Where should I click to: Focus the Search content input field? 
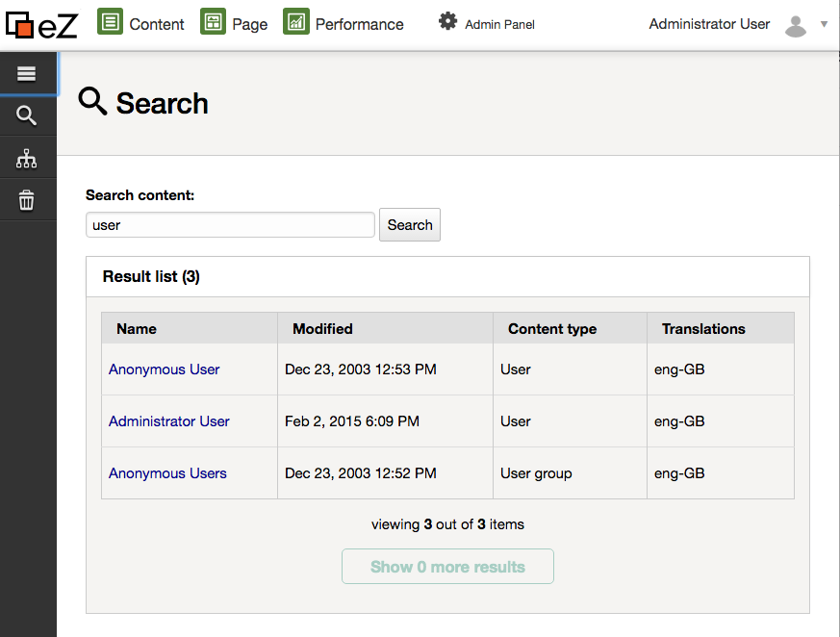230,225
